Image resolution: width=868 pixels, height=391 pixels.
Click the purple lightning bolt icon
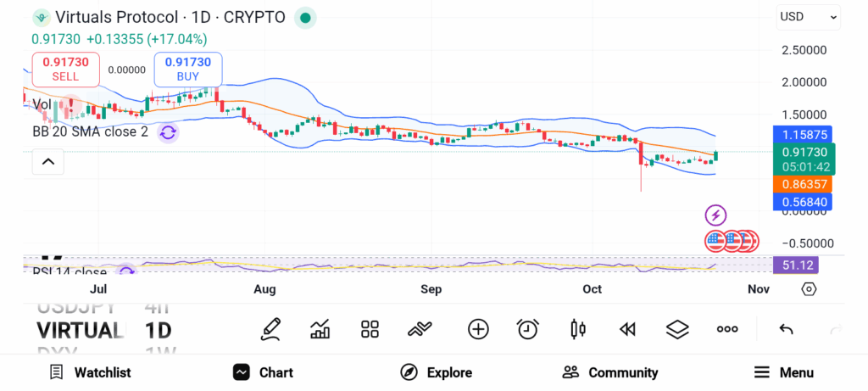pos(716,215)
